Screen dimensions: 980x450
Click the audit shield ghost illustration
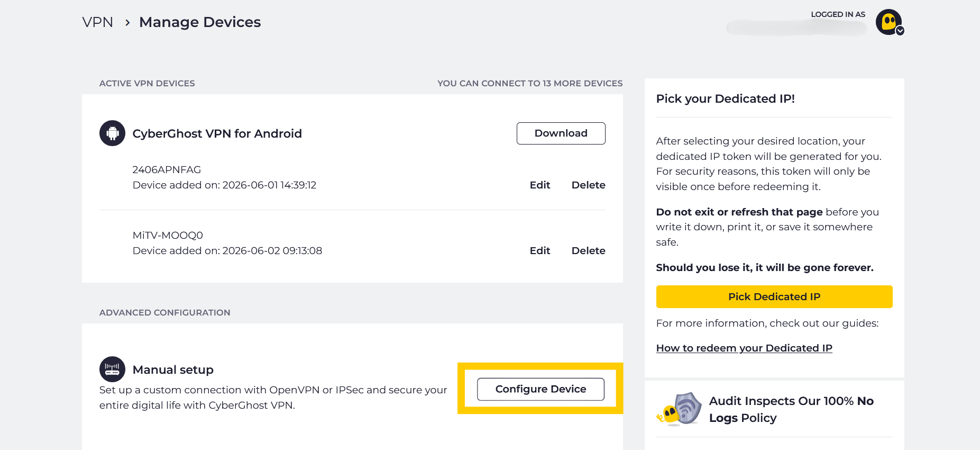(679, 409)
